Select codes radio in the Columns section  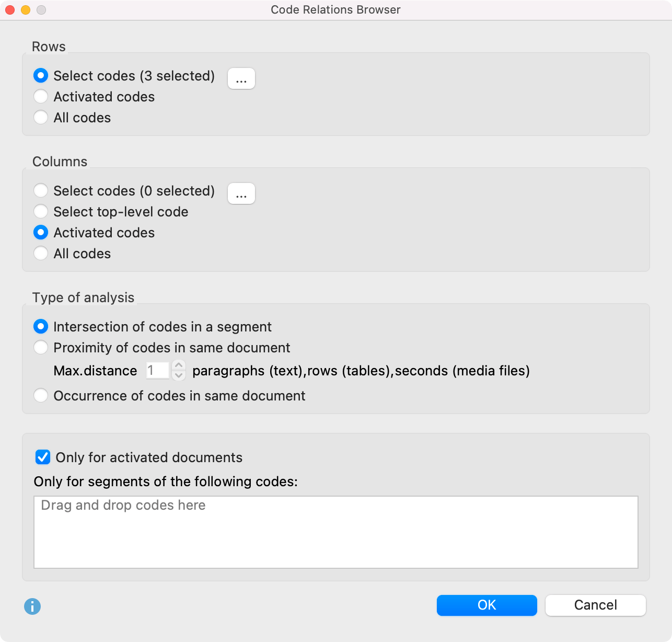[x=41, y=190]
